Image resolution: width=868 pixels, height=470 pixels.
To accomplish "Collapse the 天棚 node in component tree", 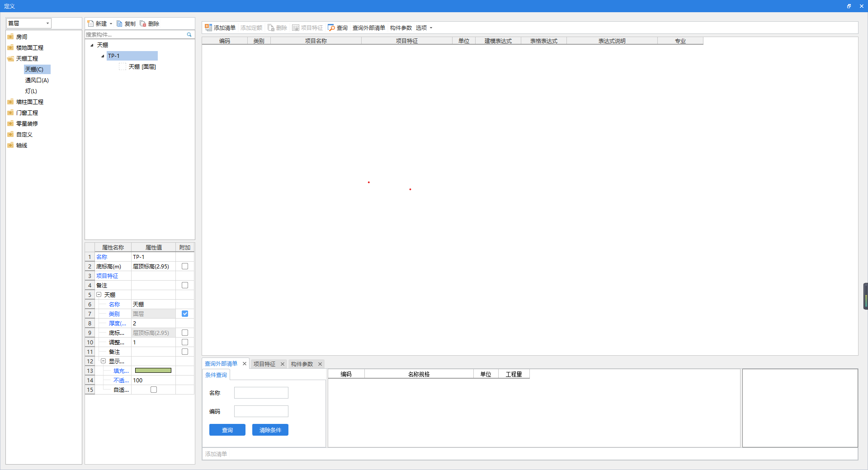I will pyautogui.click(x=92, y=45).
